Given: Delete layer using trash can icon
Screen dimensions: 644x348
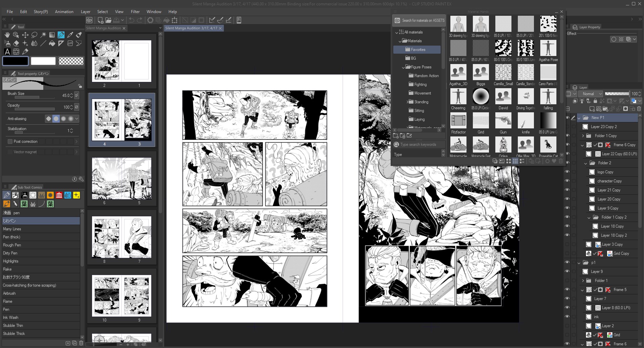Looking at the screenshot, I should 639,109.
